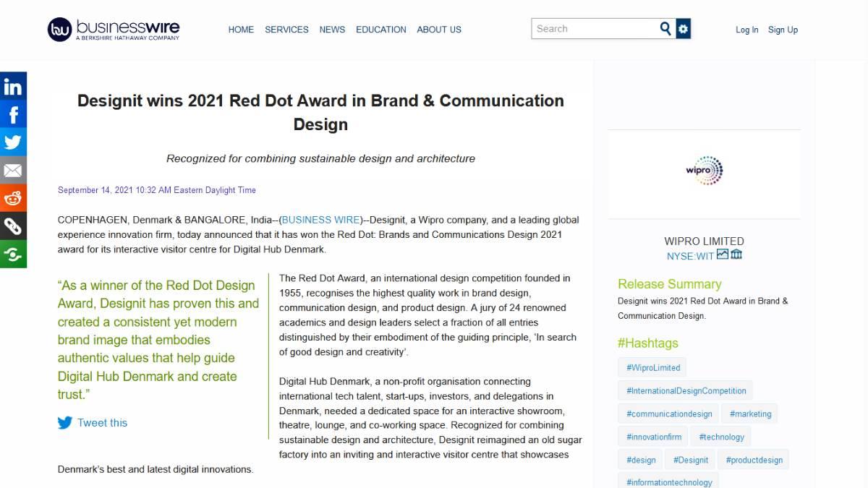Viewport: 868px width, 488px height.
Task: Click the WIPRO LIMITED company name
Action: [704, 241]
